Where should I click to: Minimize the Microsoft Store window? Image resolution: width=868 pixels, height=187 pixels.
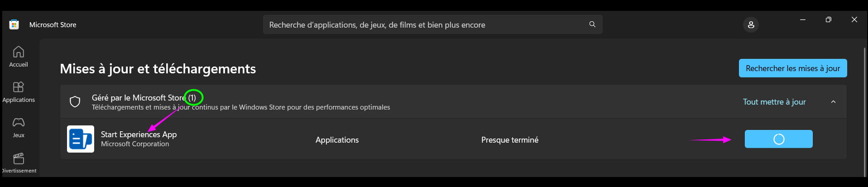click(803, 20)
